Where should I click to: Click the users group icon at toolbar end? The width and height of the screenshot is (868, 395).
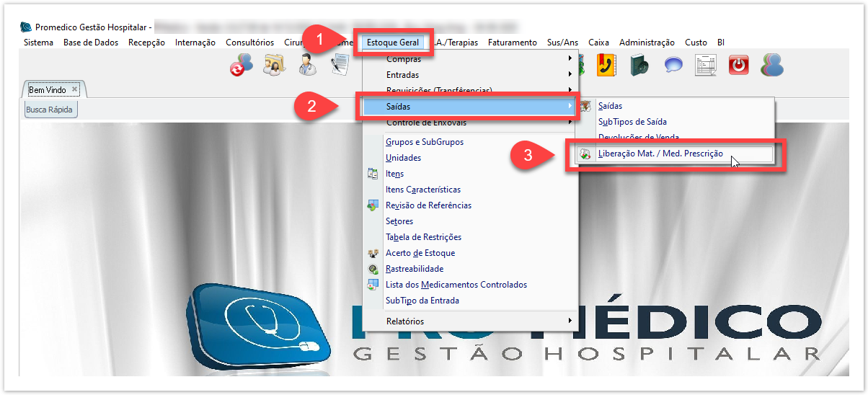[x=772, y=66]
